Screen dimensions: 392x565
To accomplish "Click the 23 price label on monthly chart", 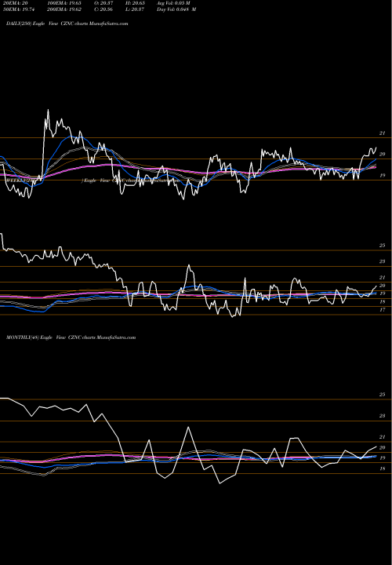I will (383, 416).
